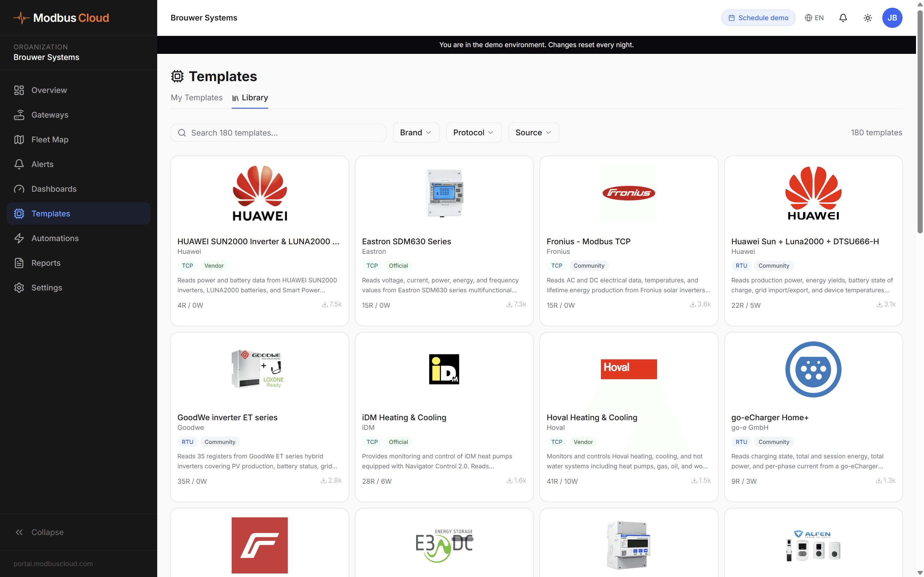Expand the Source filter dropdown

tap(534, 132)
